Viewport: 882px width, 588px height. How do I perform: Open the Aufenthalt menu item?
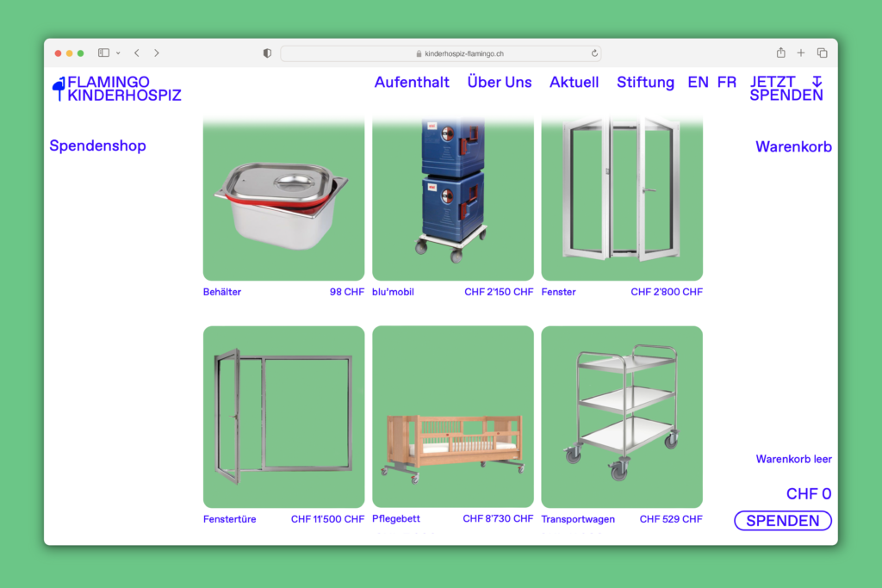[412, 83]
